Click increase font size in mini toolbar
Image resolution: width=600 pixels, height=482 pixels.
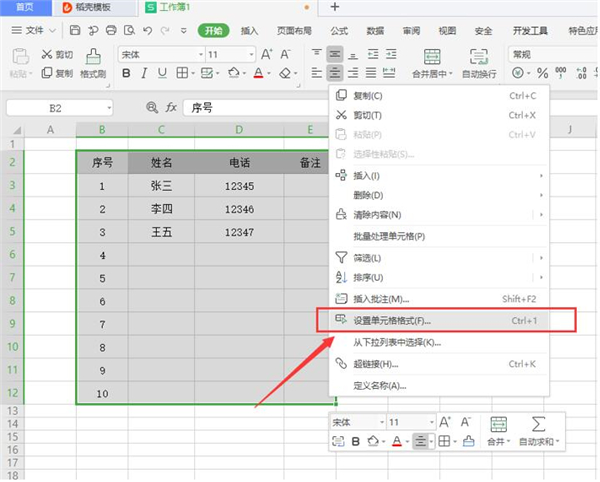click(x=444, y=422)
